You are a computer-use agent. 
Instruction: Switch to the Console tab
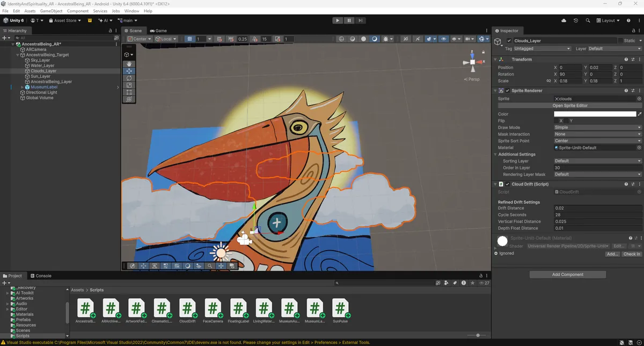click(x=41, y=276)
